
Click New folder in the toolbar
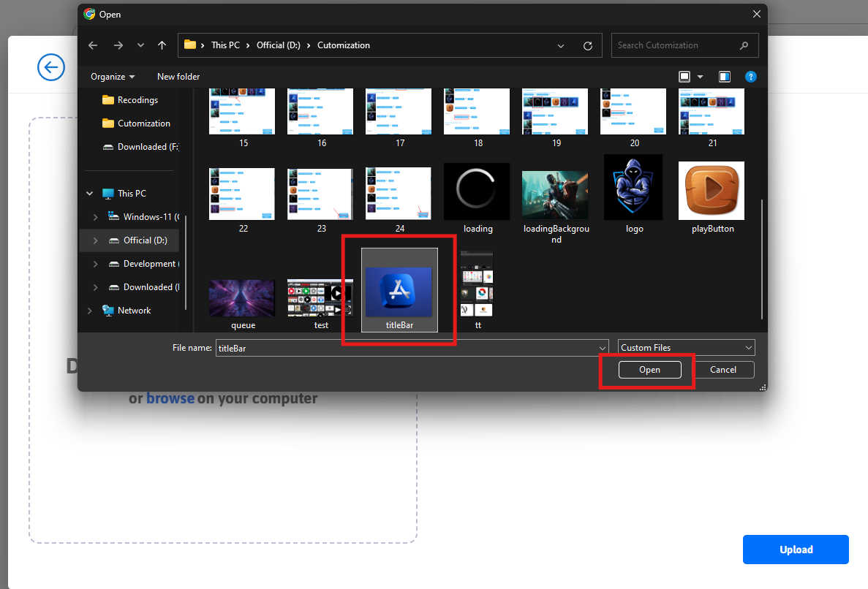click(178, 77)
